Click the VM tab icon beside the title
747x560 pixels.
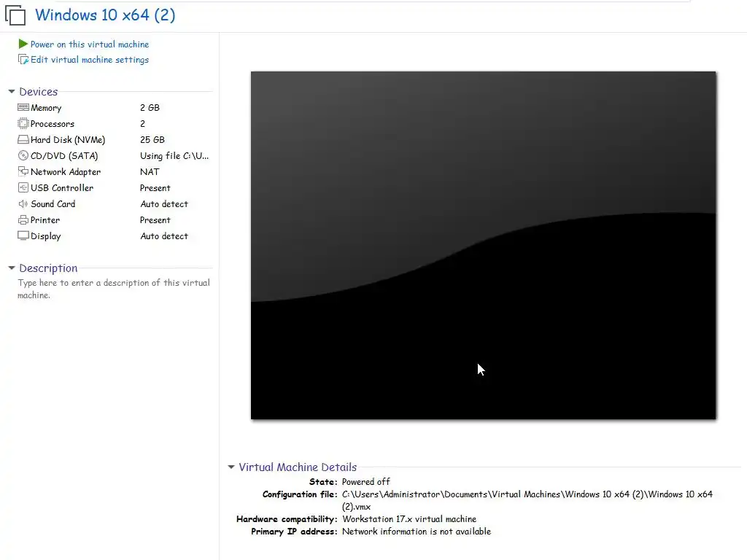15,15
